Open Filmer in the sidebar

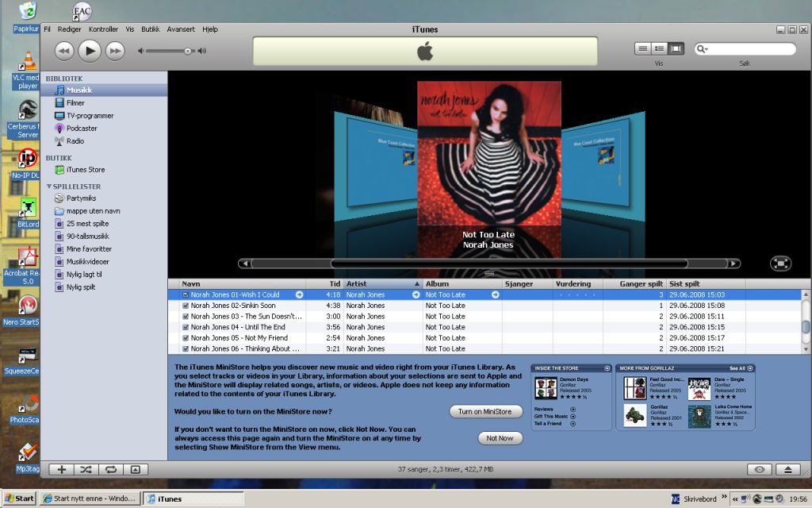pos(75,102)
